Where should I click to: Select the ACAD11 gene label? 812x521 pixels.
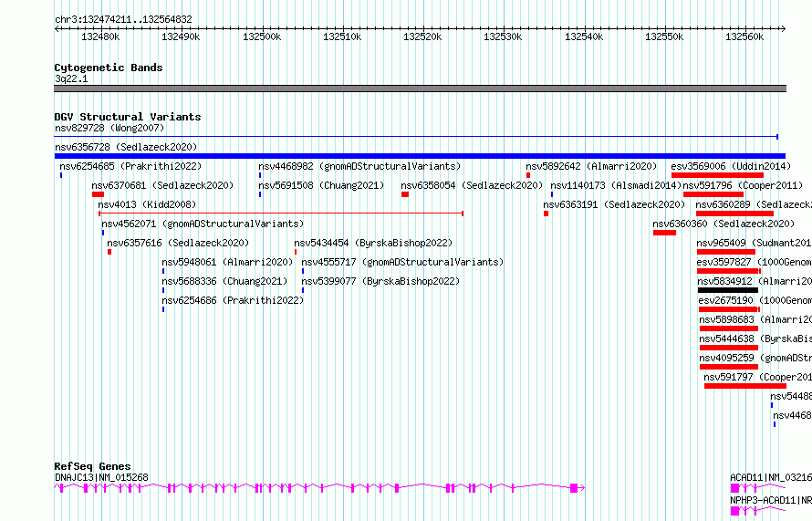pos(771,477)
